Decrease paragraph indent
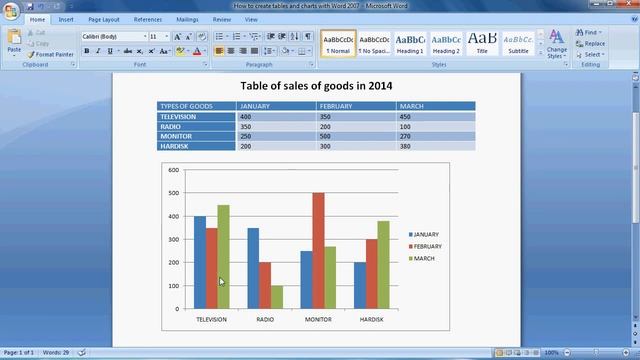 pyautogui.click(x=270, y=37)
